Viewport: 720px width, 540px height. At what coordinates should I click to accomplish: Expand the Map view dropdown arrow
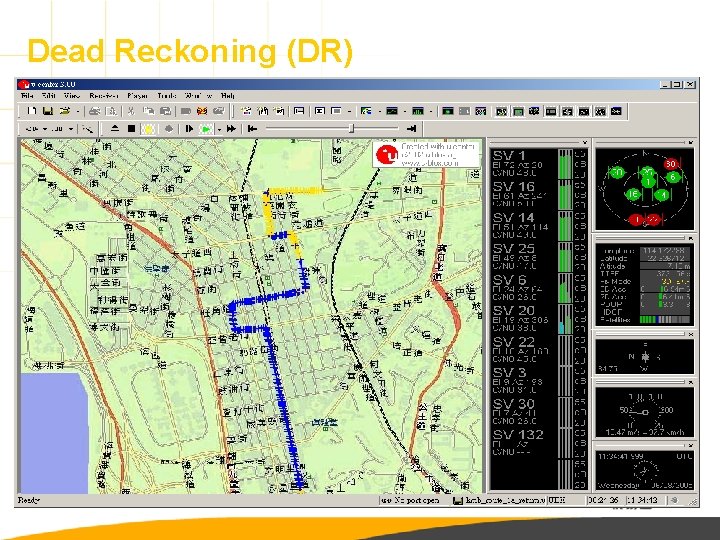[x=379, y=111]
